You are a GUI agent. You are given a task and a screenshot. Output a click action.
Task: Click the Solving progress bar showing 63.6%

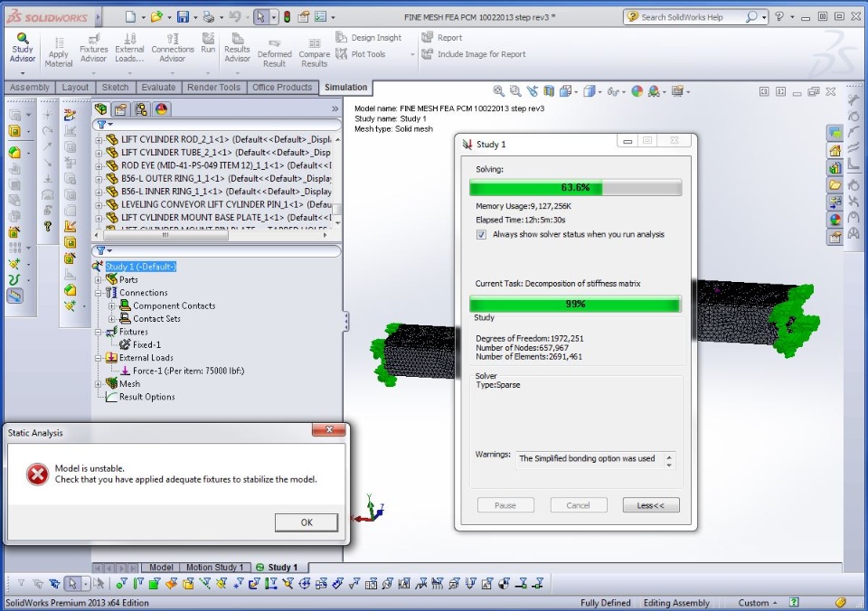tap(576, 188)
